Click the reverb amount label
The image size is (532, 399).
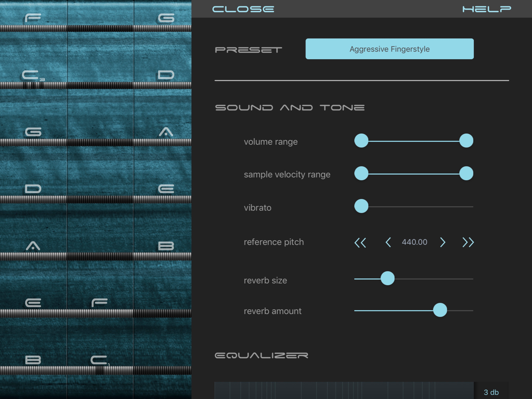click(272, 311)
